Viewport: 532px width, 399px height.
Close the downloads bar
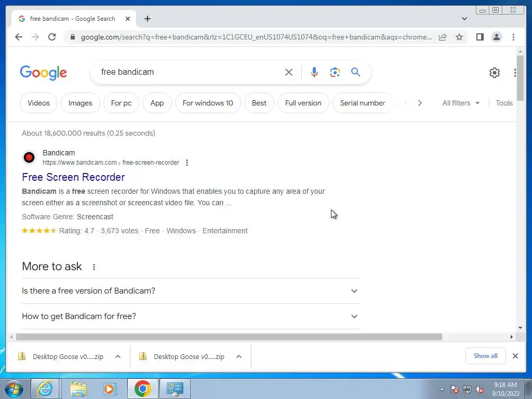click(x=515, y=356)
